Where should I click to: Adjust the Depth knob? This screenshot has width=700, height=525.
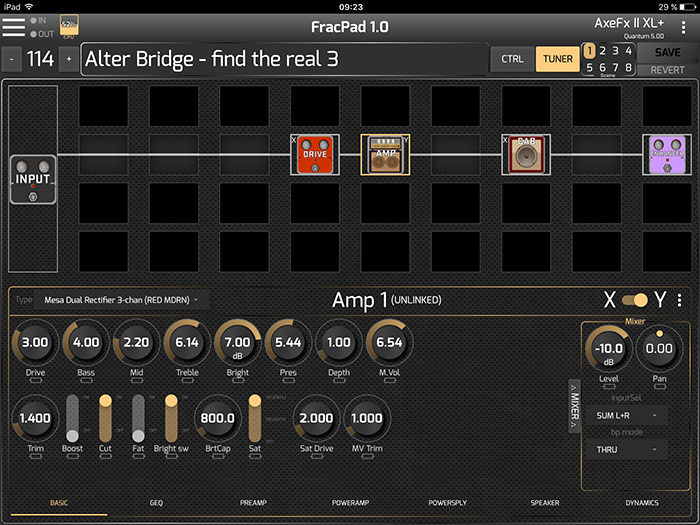pos(339,342)
